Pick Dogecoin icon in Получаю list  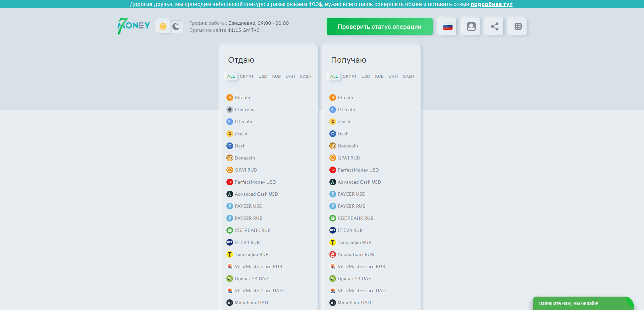[x=333, y=146]
